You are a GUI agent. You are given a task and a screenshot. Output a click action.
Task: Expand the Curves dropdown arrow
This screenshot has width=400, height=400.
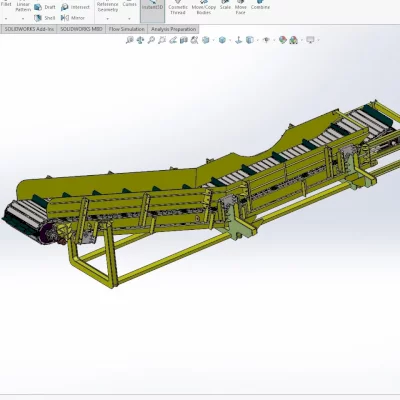(x=129, y=19)
